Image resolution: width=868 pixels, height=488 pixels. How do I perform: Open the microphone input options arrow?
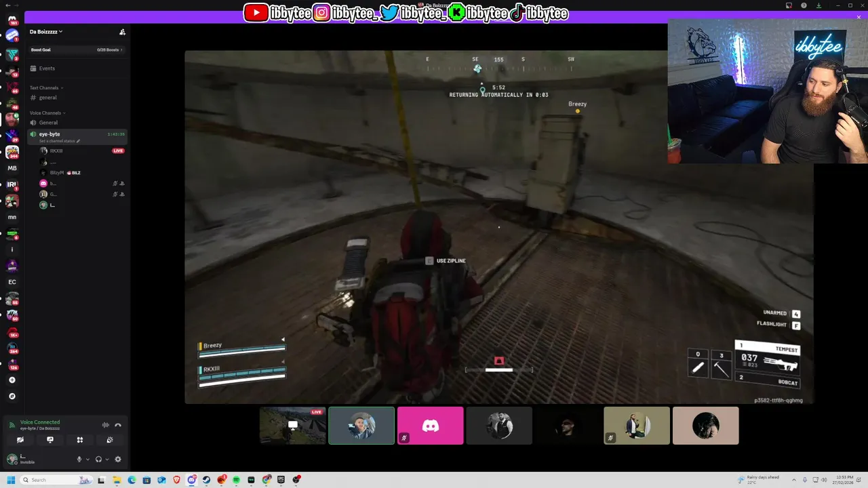pyautogui.click(x=87, y=460)
